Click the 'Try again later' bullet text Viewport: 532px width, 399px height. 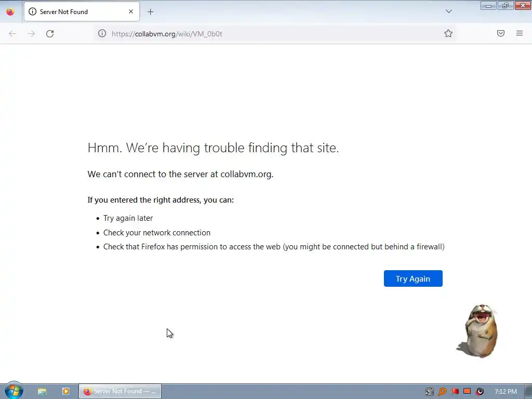coord(128,218)
